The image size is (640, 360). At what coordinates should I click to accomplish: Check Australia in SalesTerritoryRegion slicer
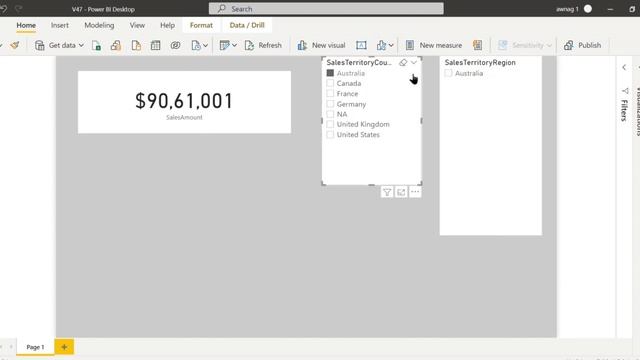tap(449, 73)
